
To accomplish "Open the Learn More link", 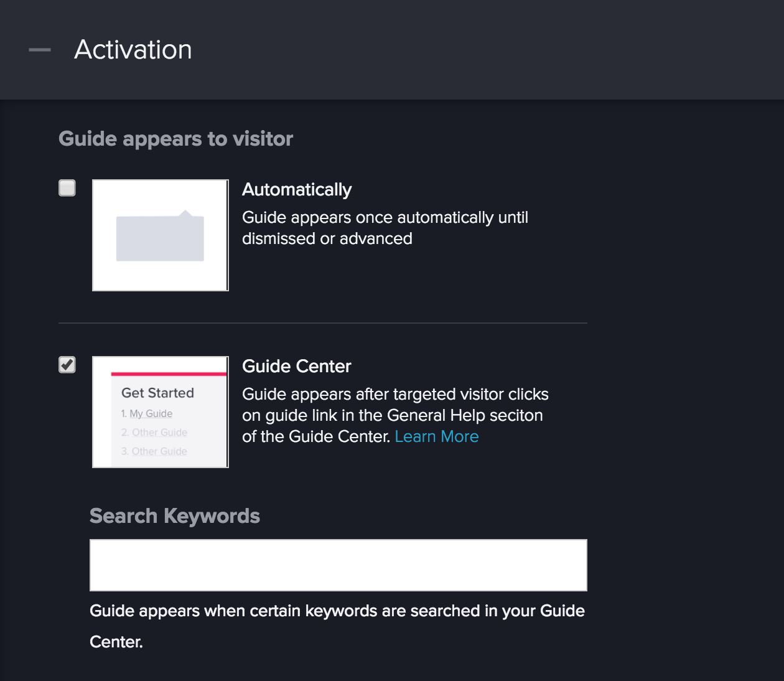I will (437, 436).
